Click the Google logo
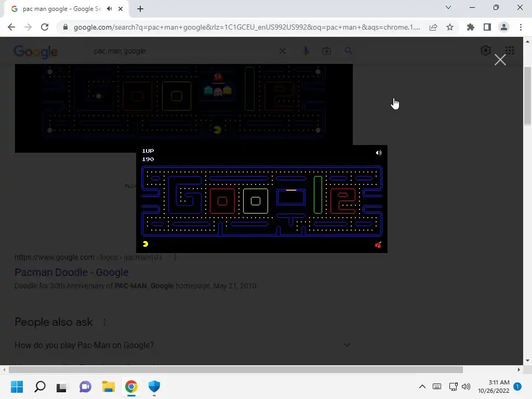 tap(36, 51)
